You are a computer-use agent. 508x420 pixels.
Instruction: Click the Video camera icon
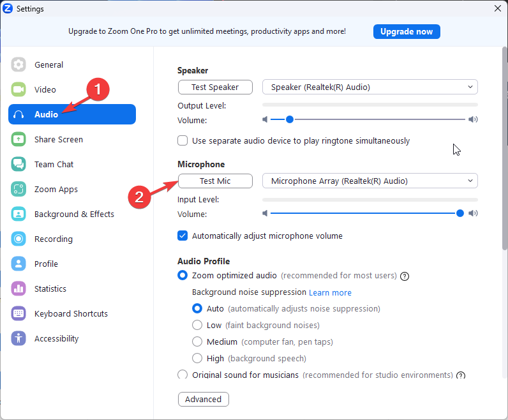tap(19, 89)
